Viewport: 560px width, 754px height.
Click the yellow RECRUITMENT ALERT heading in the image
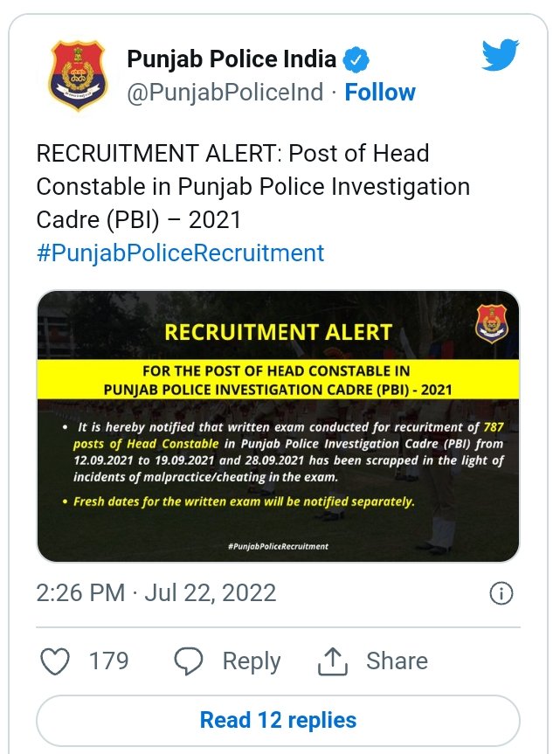(279, 332)
